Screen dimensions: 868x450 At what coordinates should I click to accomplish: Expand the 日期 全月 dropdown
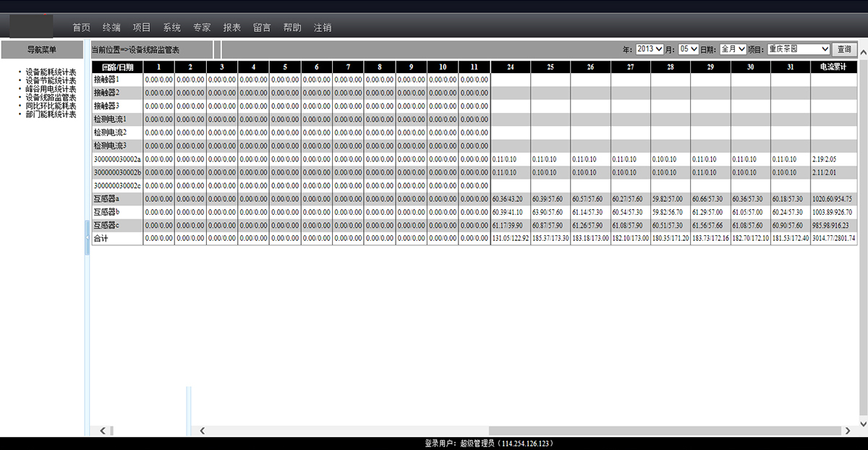(732, 49)
